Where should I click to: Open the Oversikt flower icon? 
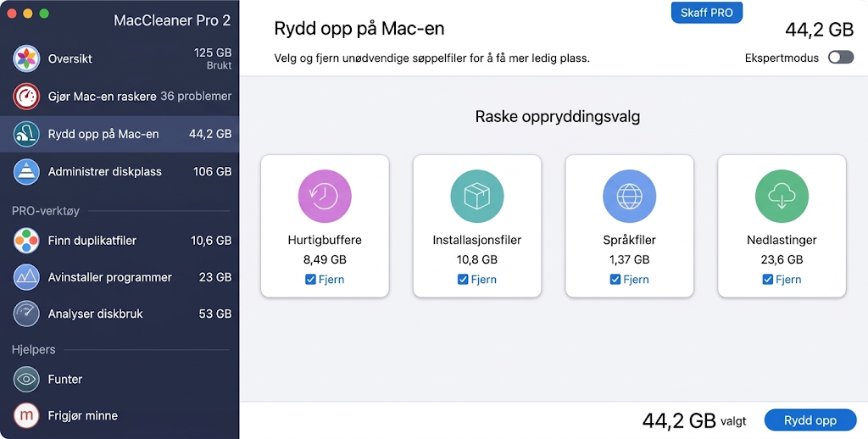[x=26, y=58]
